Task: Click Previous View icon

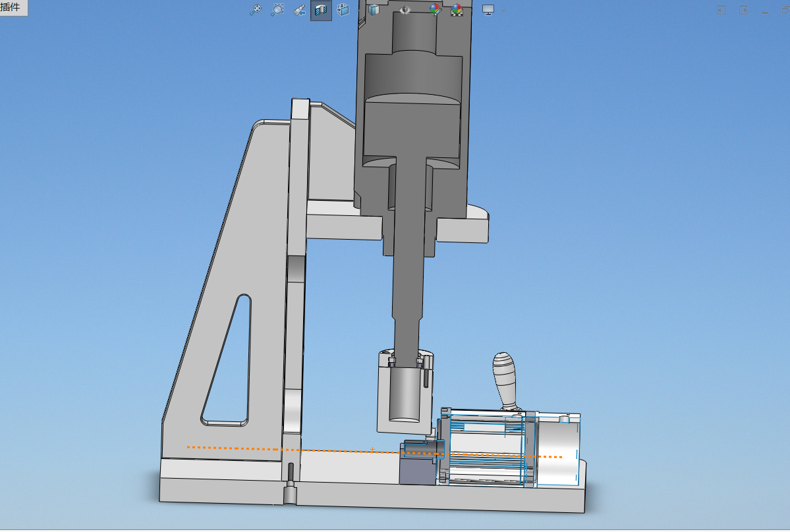Action: (299, 10)
